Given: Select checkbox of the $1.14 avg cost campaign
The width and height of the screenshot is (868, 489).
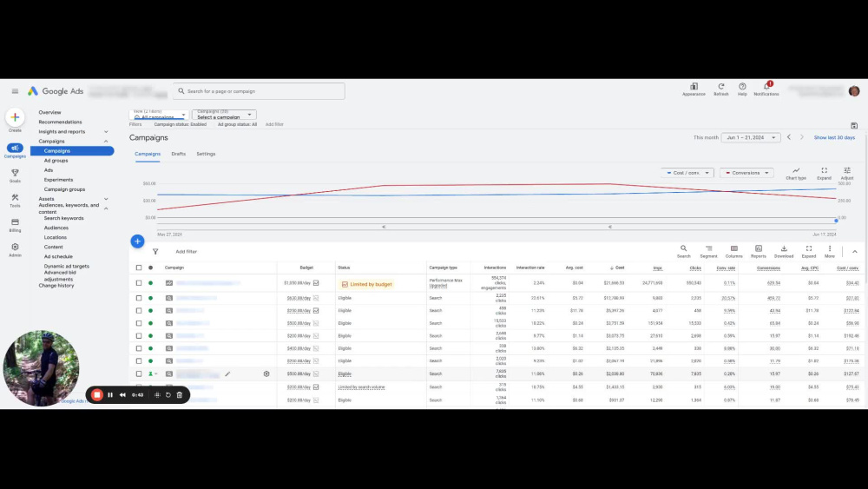Looking at the screenshot, I should click(x=139, y=336).
